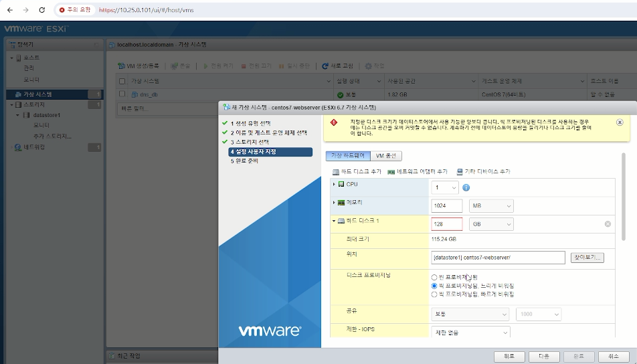Switch to VM Options tab
The image size is (637, 364).
tap(386, 156)
